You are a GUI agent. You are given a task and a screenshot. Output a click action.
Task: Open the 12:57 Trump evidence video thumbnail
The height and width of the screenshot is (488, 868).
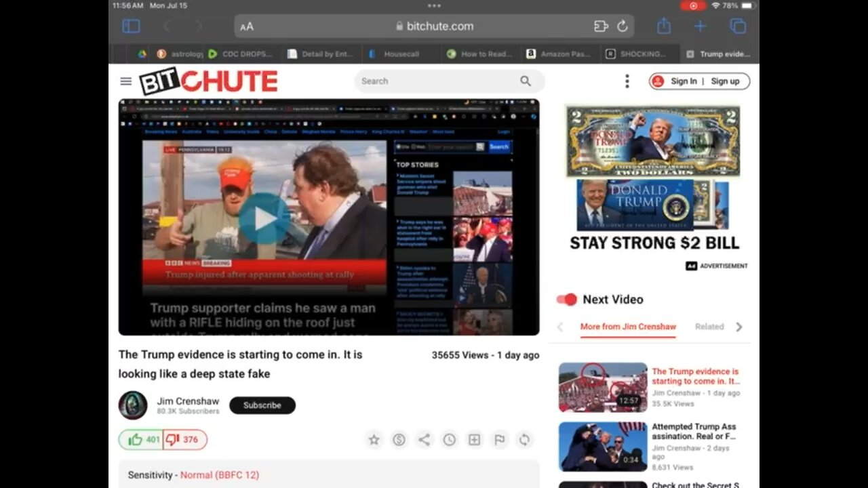click(x=603, y=388)
